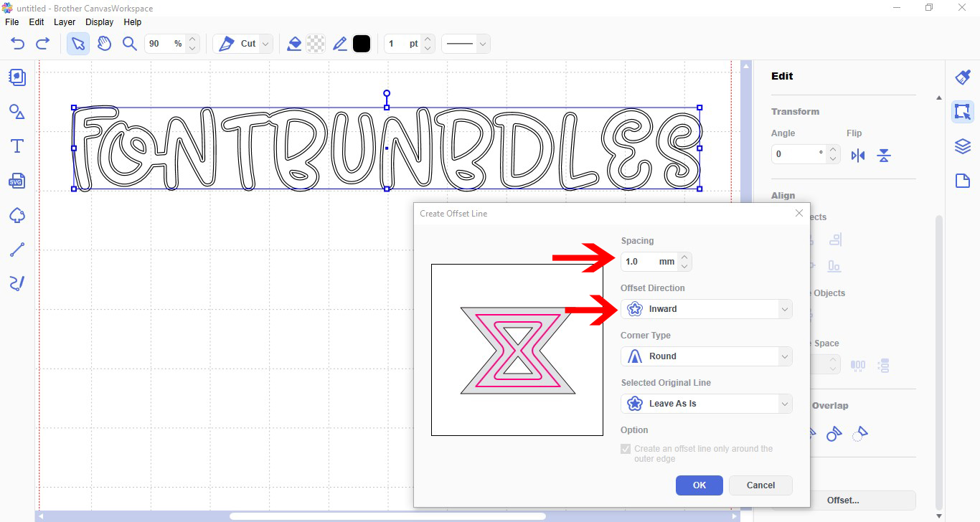Viewport: 980px width, 522px height.
Task: Increase the Angle value stepper
Action: coord(832,150)
